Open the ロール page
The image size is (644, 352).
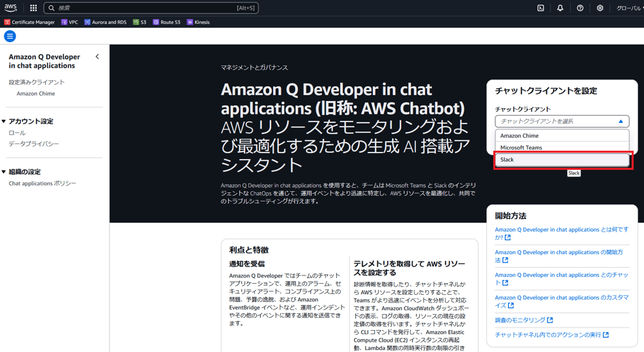pyautogui.click(x=17, y=133)
